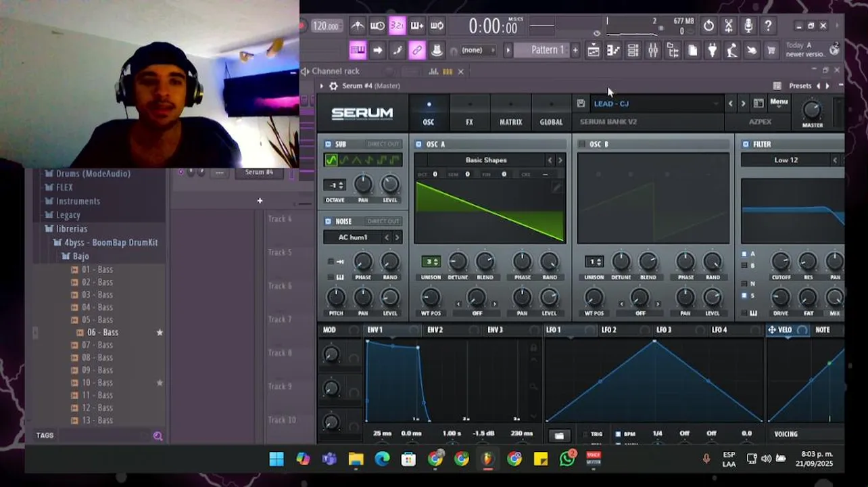The width and height of the screenshot is (868, 487).
Task: Open the piano roll view button
Action: [613, 50]
